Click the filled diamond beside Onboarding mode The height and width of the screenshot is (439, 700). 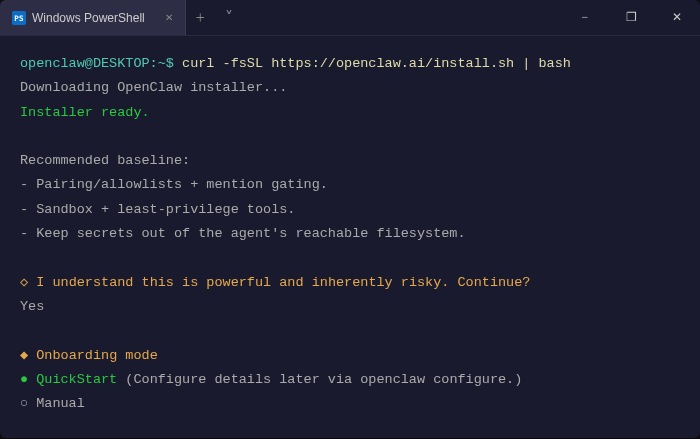(x=24, y=355)
